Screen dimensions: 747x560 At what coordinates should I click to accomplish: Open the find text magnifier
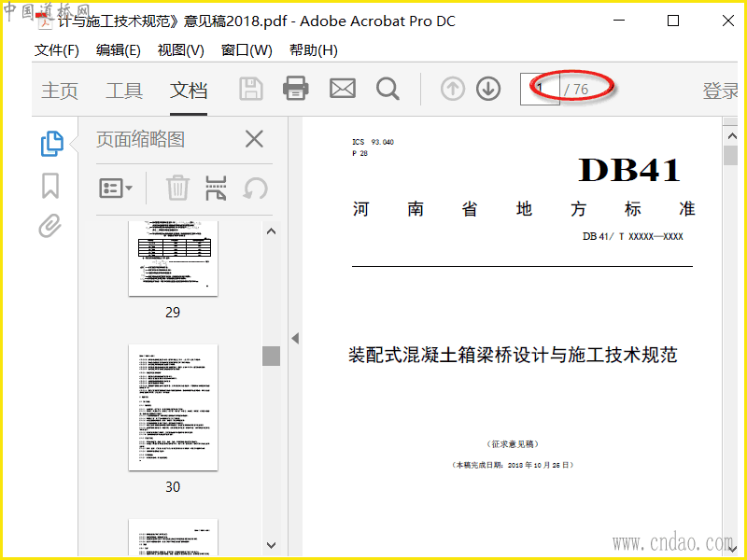click(x=388, y=89)
